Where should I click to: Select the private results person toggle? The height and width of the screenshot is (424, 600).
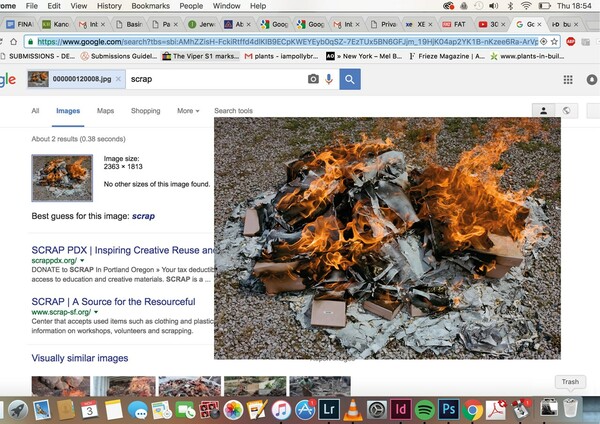[x=543, y=111]
